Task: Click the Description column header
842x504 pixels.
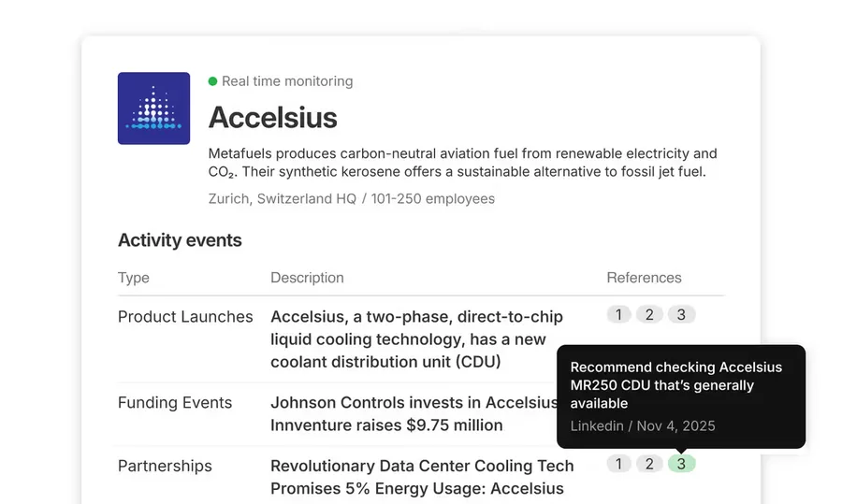Action: point(307,278)
